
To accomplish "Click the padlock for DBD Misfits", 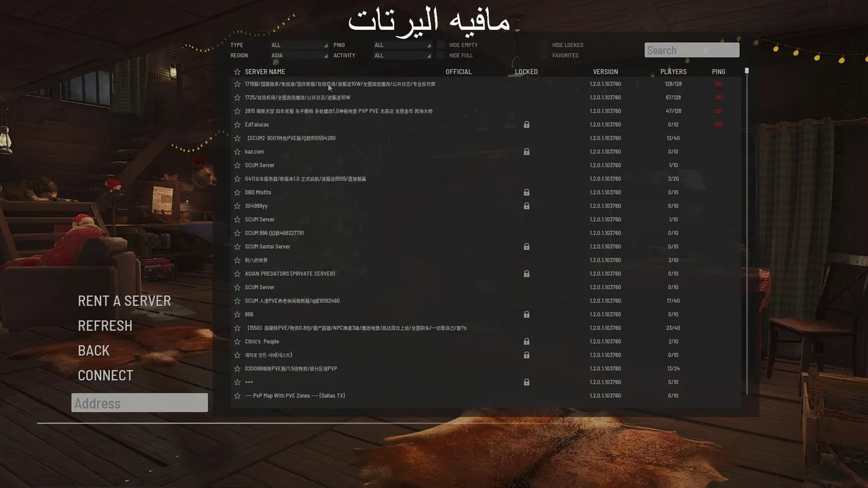I will pyautogui.click(x=526, y=192).
